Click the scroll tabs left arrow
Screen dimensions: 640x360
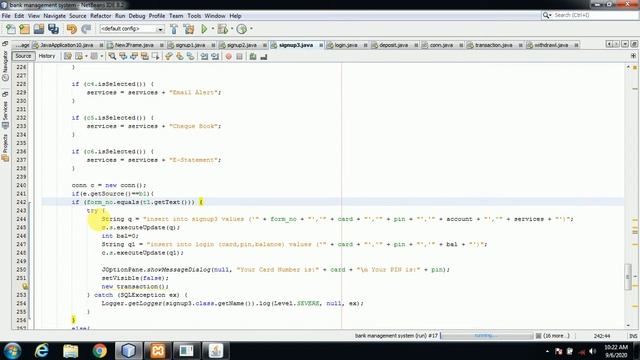click(x=609, y=44)
